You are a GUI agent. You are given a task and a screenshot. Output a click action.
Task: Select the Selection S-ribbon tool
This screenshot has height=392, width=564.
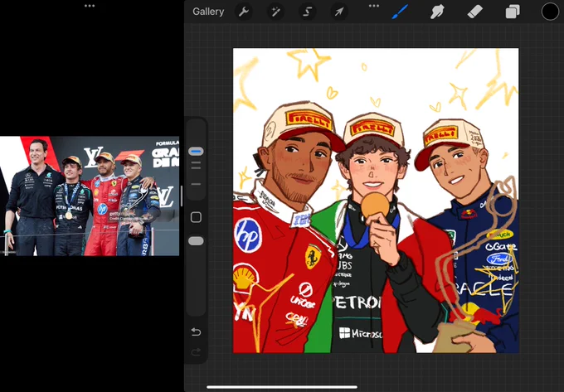307,12
